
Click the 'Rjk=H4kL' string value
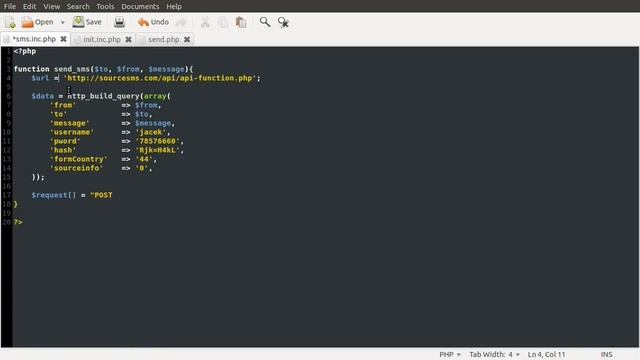158,150
